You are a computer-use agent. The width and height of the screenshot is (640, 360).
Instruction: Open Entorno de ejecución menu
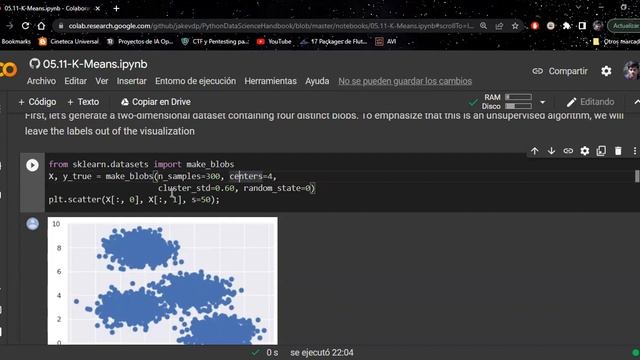196,81
